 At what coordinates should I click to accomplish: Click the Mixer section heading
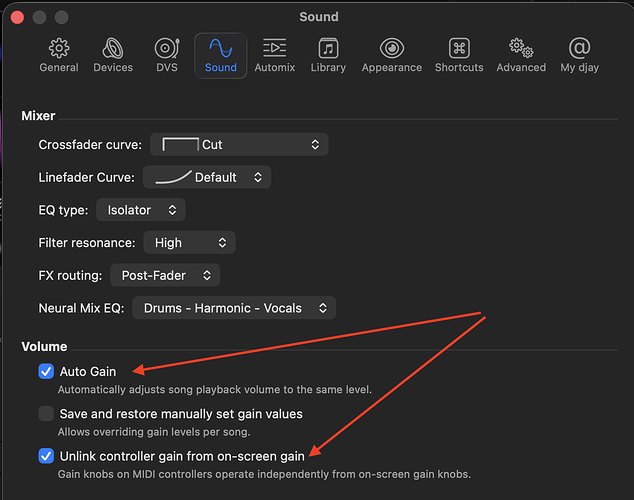[38, 116]
